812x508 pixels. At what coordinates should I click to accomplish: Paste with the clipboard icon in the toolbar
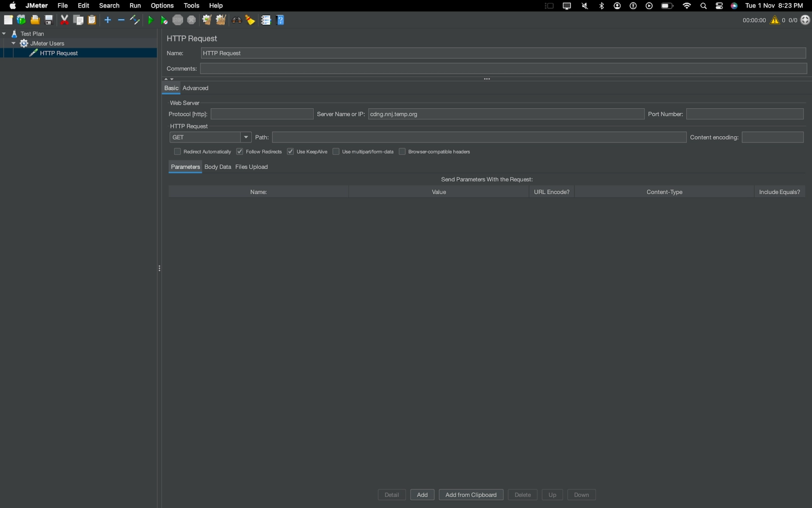[92, 20]
